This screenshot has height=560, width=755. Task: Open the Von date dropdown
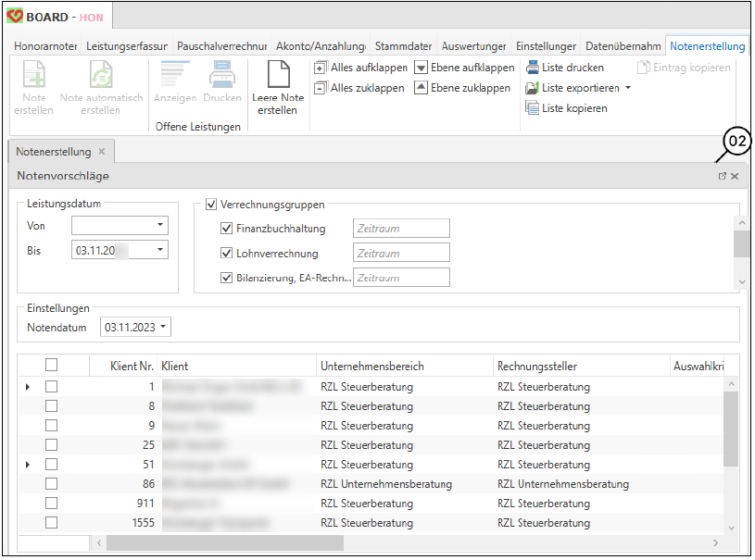coord(160,225)
